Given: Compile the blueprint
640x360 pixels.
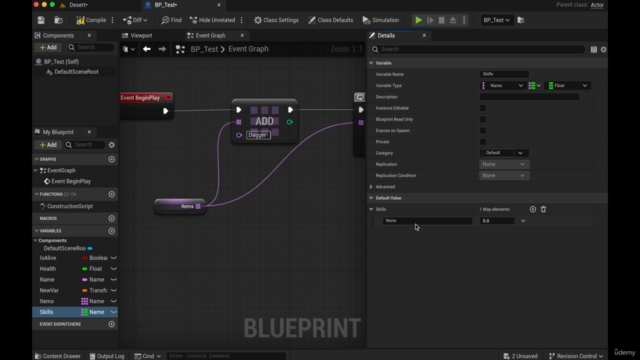Looking at the screenshot, I should click(x=91, y=20).
